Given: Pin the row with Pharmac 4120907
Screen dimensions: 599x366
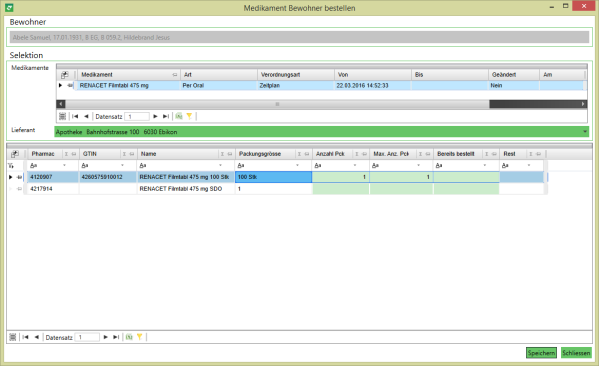Looking at the screenshot, I should pos(19,177).
